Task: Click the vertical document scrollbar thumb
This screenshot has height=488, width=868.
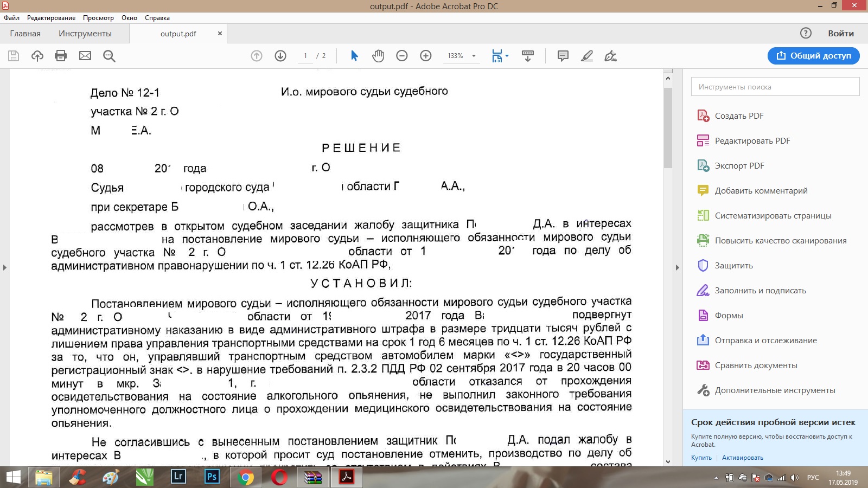Action: (668, 127)
